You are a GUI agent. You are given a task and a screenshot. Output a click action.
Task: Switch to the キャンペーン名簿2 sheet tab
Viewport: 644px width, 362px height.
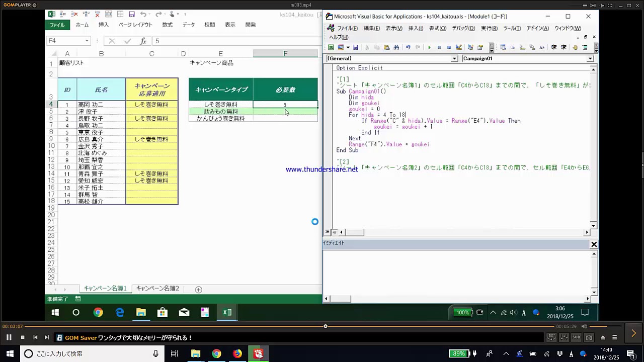(157, 289)
